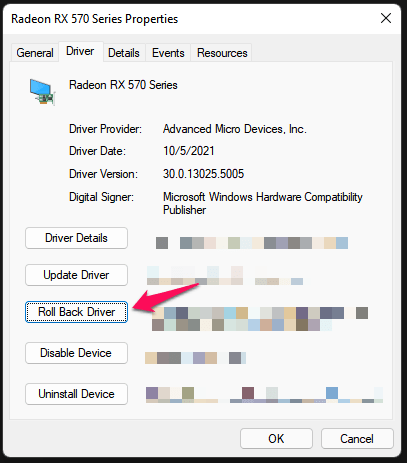This screenshot has width=407, height=463.
Task: Click the Driver Date label
Action: [x=97, y=151]
